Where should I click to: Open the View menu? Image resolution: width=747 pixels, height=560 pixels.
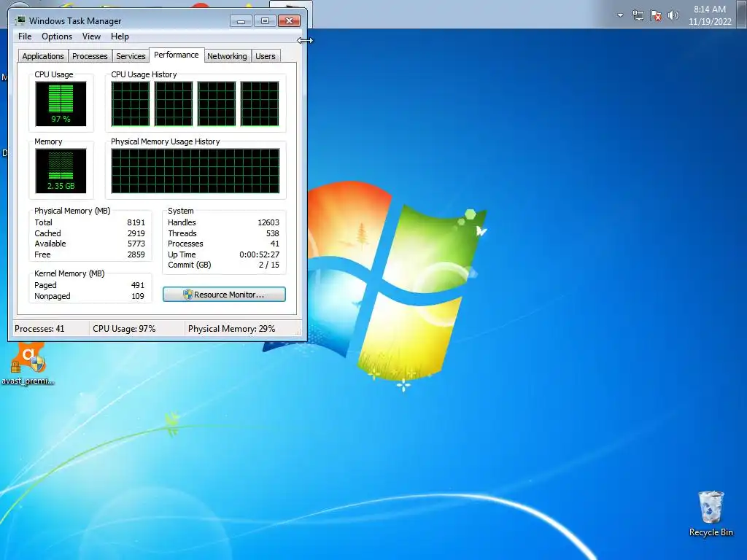91,36
